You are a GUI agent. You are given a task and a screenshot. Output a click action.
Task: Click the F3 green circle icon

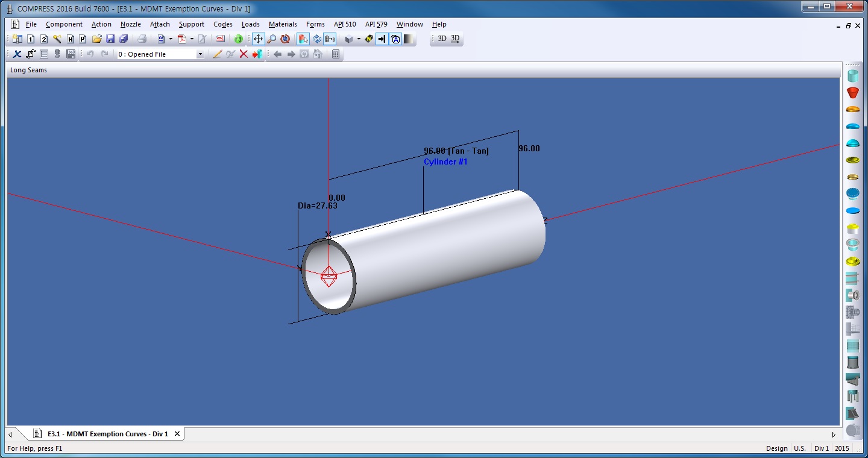tap(239, 39)
